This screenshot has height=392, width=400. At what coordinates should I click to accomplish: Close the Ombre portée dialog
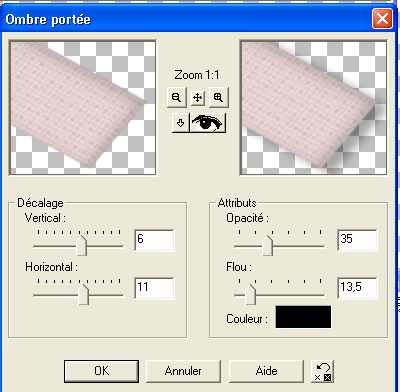[382, 19]
